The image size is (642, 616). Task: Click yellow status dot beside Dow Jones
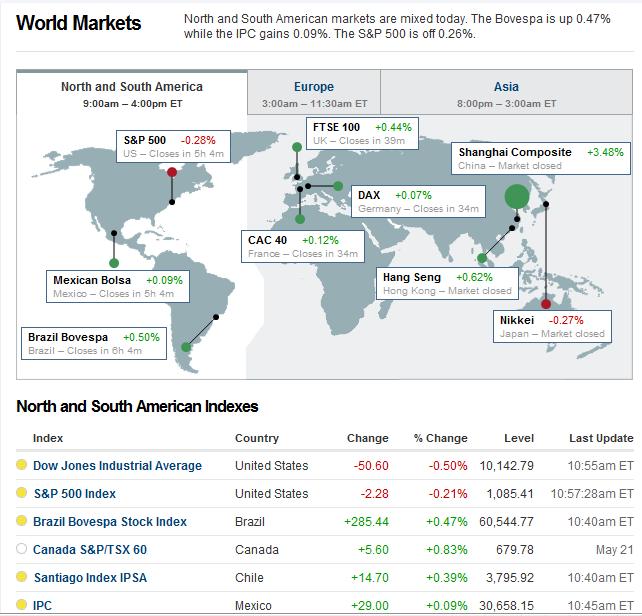pyautogui.click(x=21, y=464)
